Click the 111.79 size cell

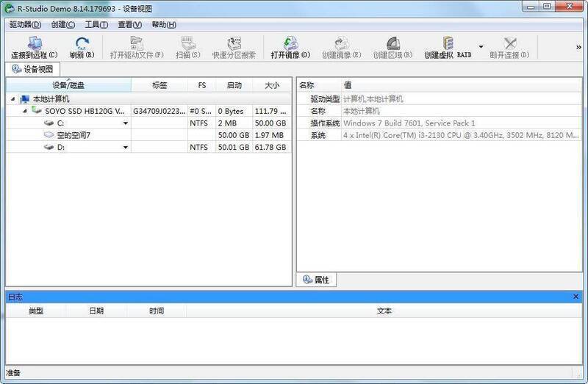pos(270,112)
